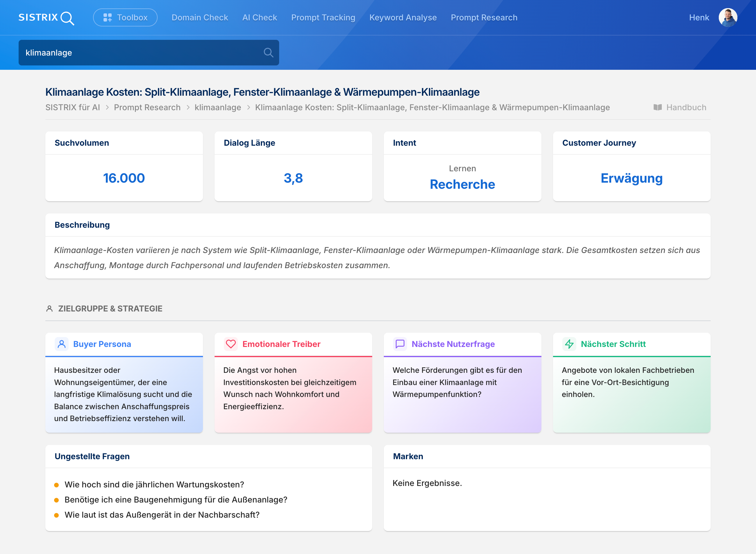This screenshot has height=554, width=756.
Task: Click the Customer Journey value Erwägung
Action: click(x=631, y=178)
